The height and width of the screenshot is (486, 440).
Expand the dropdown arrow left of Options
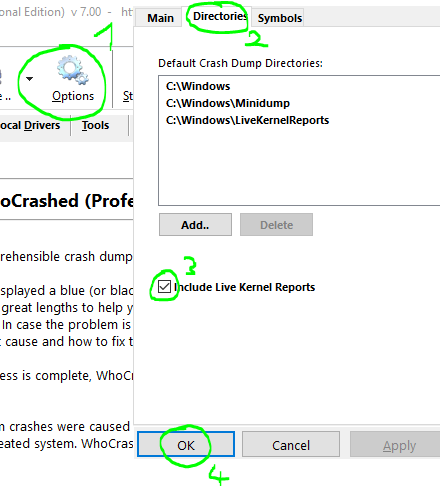(29, 79)
